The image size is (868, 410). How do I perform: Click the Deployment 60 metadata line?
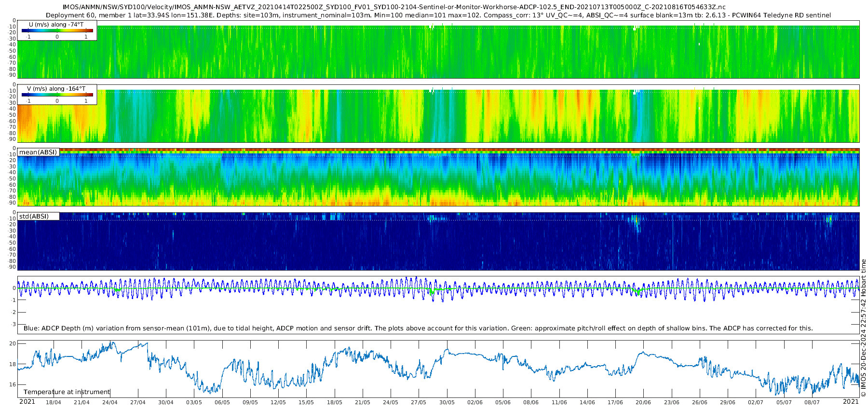click(438, 15)
